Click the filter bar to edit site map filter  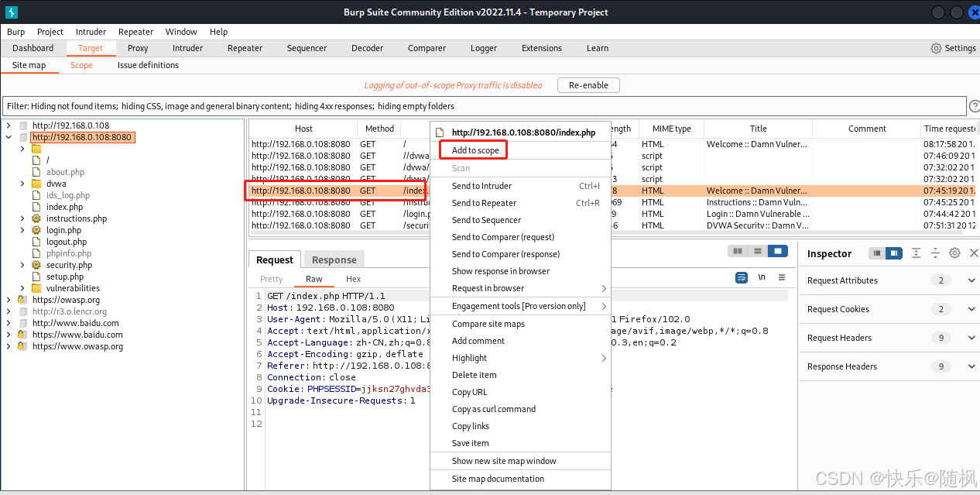pyautogui.click(x=485, y=106)
